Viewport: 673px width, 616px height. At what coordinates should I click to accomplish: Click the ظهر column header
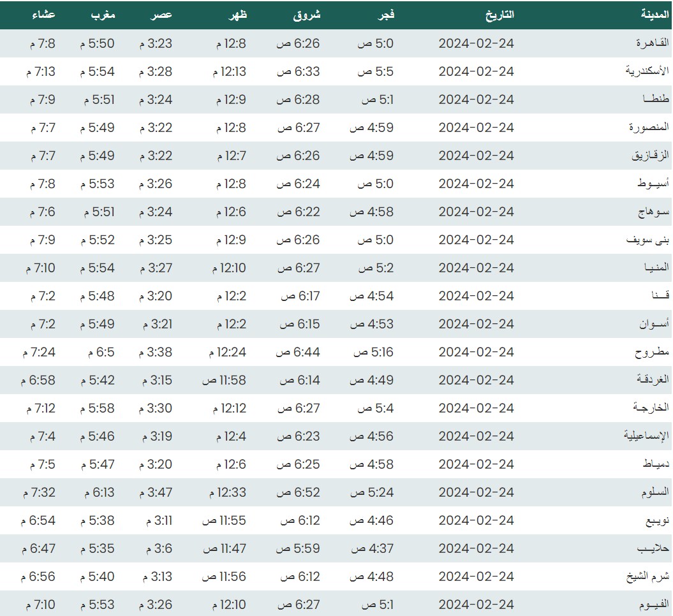[237, 15]
